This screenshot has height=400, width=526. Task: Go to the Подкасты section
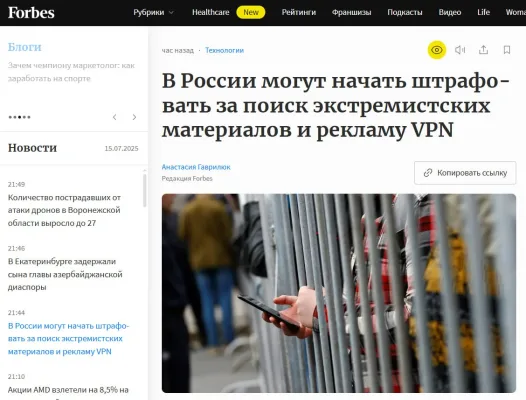(x=405, y=12)
